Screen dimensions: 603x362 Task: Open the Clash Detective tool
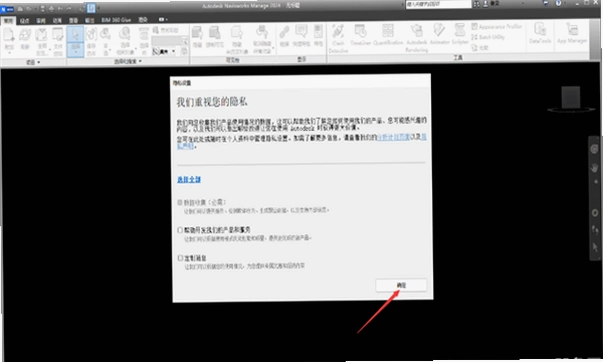tap(338, 38)
